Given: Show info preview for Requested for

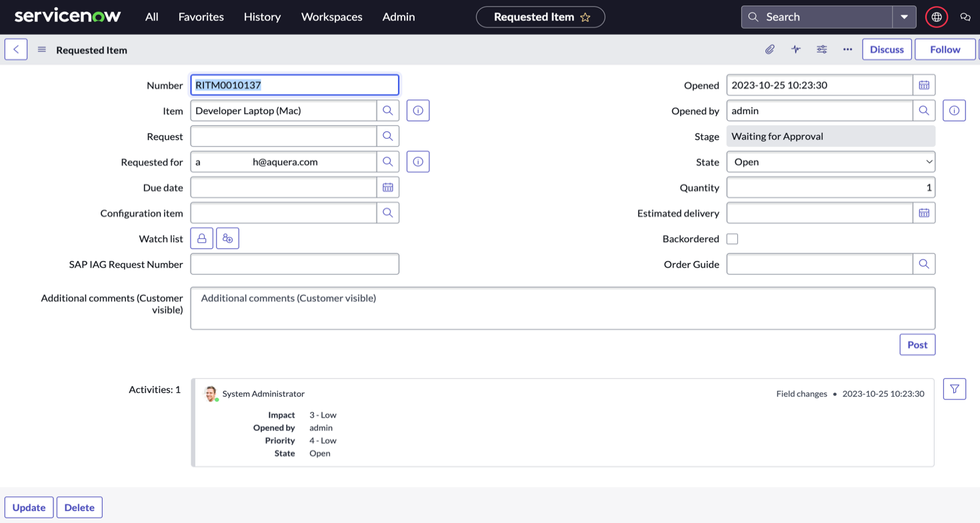Looking at the screenshot, I should [418, 161].
